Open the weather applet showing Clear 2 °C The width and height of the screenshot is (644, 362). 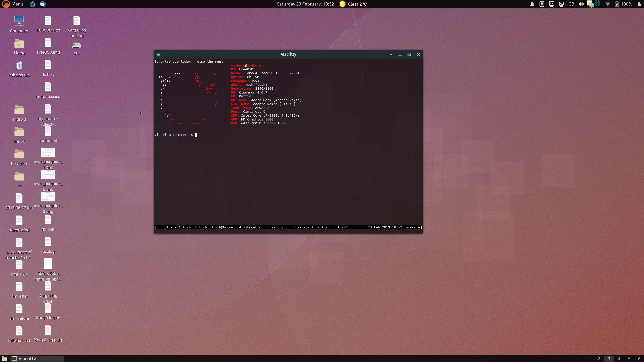pyautogui.click(x=353, y=4)
